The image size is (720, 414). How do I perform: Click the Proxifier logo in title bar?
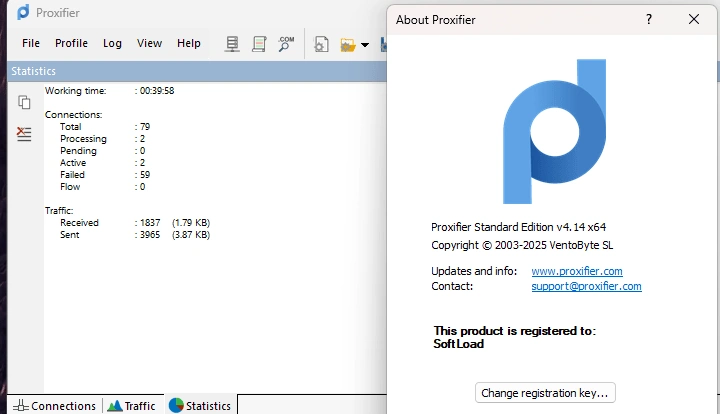(x=23, y=12)
